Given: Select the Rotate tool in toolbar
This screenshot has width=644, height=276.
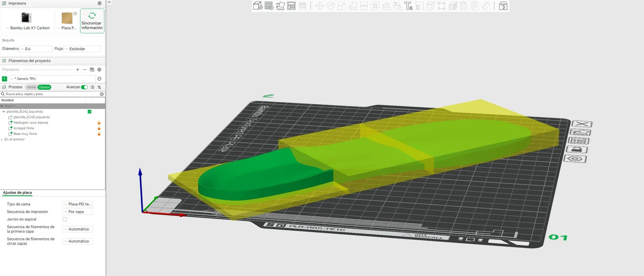Looking at the screenshot, I should 330,6.
